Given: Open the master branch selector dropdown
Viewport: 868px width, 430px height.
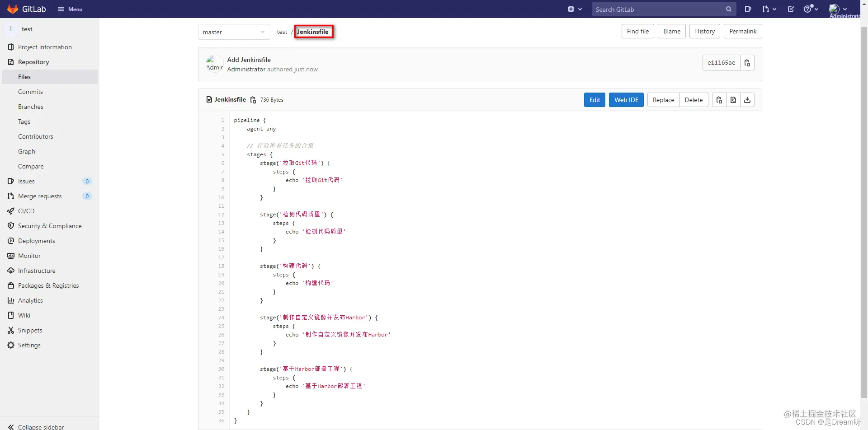Looking at the screenshot, I should point(234,32).
